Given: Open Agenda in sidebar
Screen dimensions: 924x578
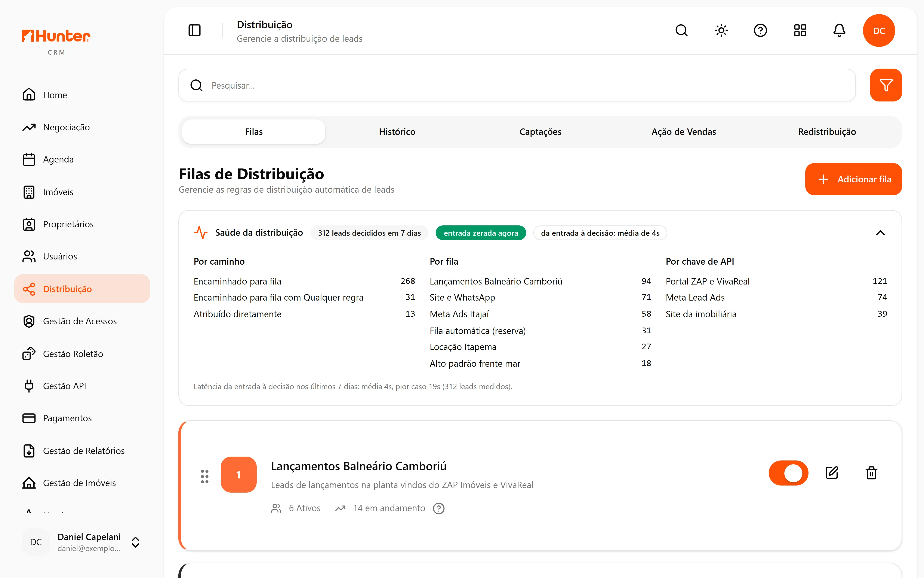Looking at the screenshot, I should [82, 159].
